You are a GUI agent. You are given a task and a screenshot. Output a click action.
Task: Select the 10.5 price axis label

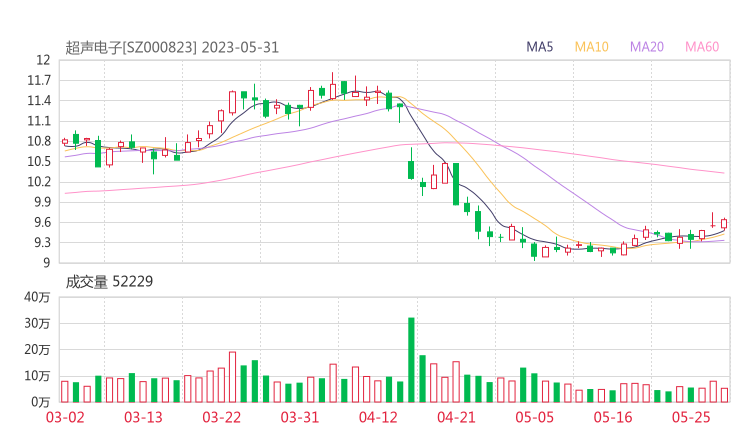[x=39, y=161]
